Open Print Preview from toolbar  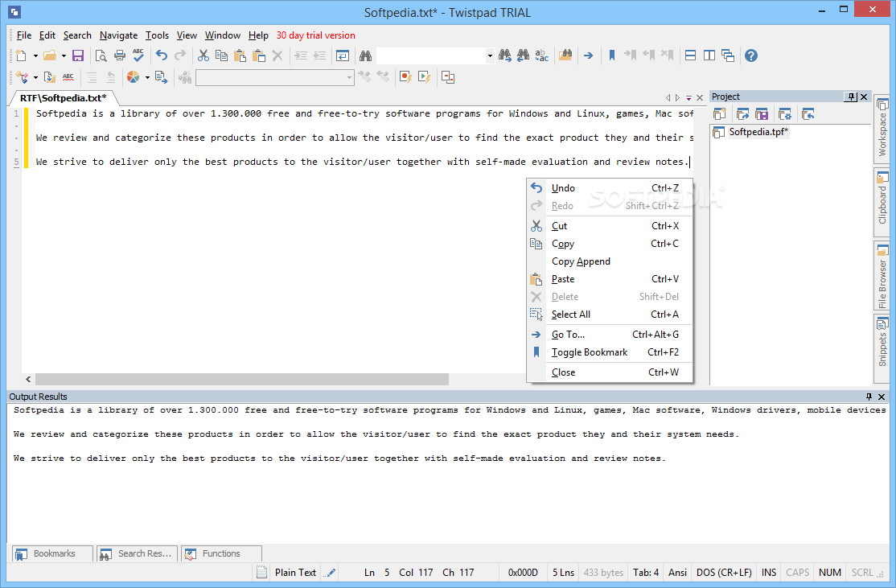tap(101, 56)
